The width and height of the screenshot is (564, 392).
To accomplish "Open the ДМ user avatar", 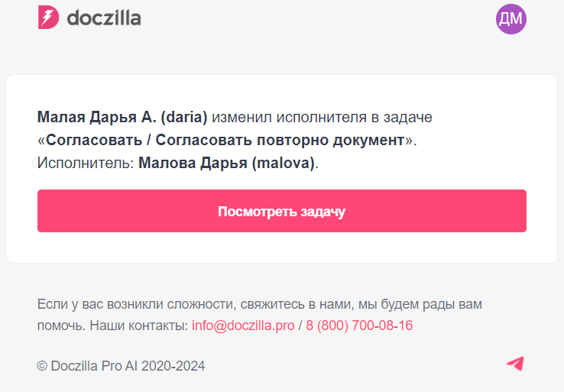I will [x=511, y=19].
